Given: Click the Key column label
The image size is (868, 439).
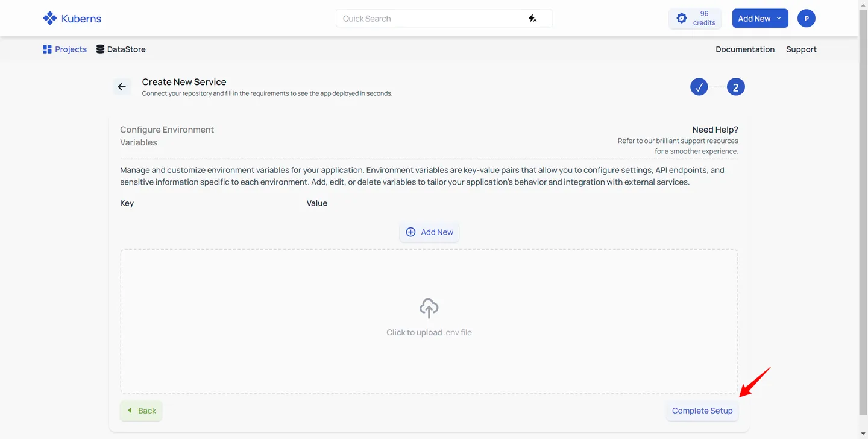Looking at the screenshot, I should [x=127, y=203].
